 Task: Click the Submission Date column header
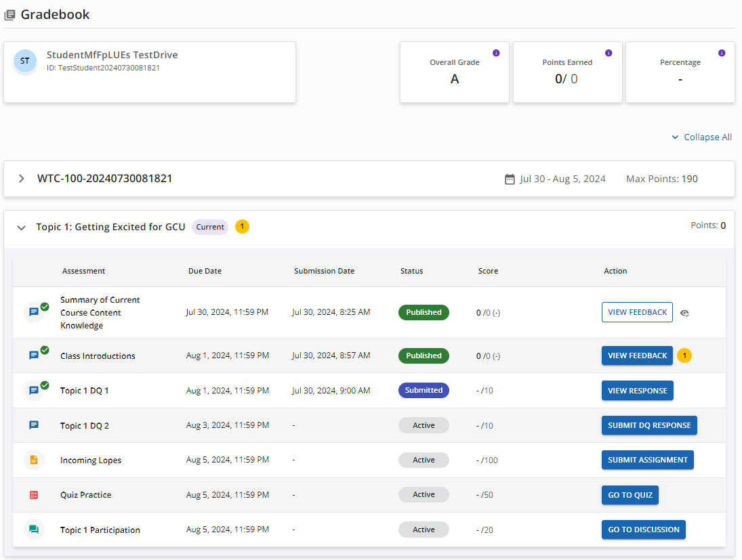pyautogui.click(x=324, y=271)
